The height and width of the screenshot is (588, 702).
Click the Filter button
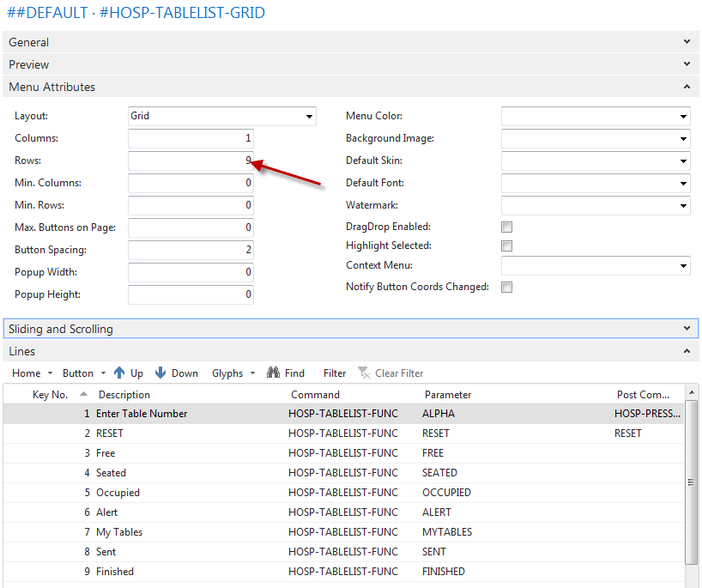coord(335,373)
